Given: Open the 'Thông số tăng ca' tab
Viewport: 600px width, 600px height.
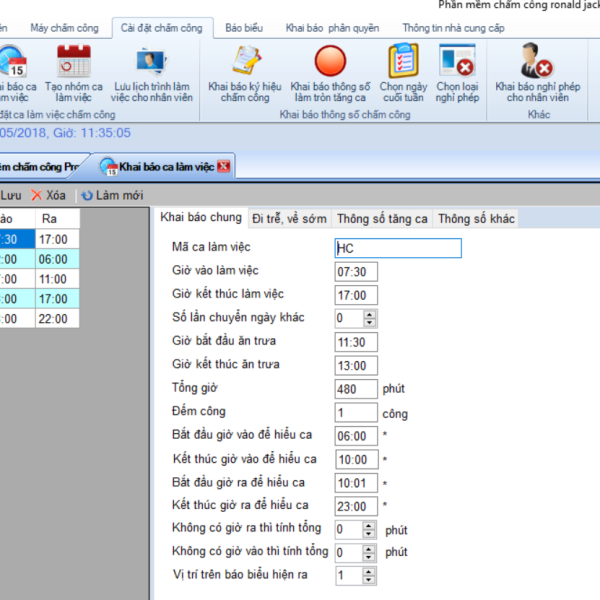Looking at the screenshot, I should point(382,218).
